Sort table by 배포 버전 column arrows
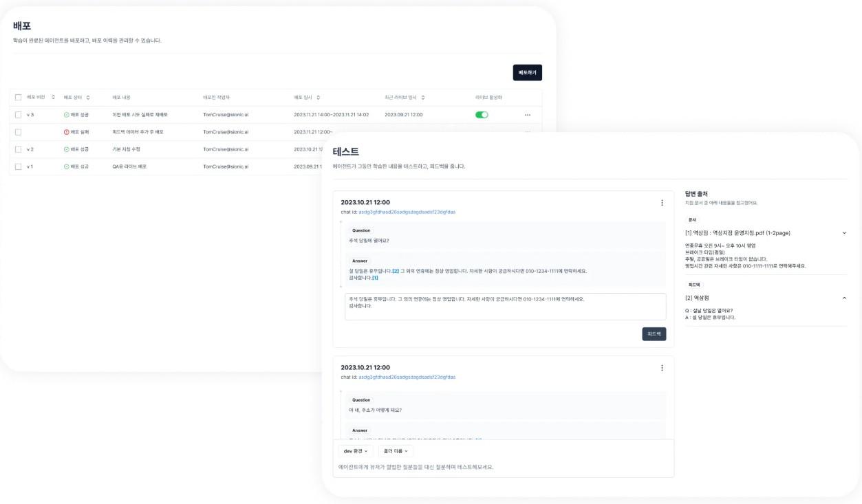862x504 pixels. coord(53,98)
